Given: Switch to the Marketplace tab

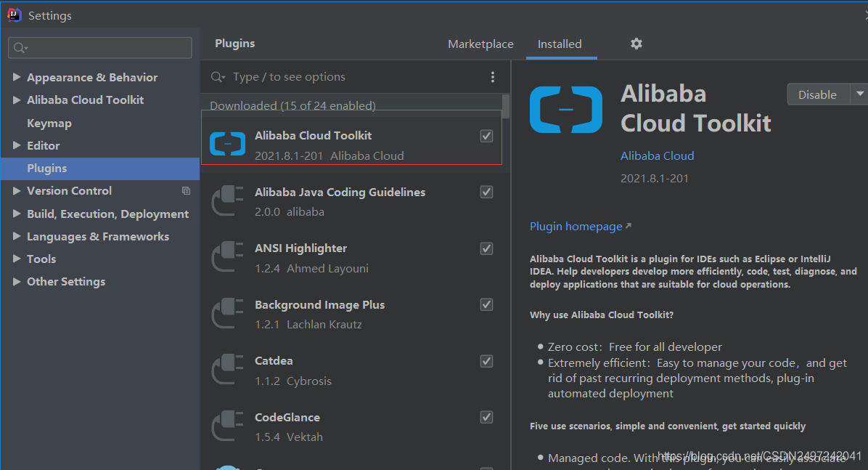Looking at the screenshot, I should coord(480,44).
